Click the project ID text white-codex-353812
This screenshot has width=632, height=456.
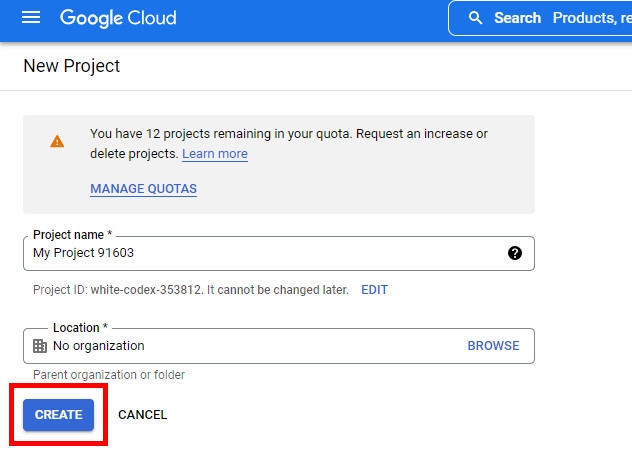[x=146, y=289]
